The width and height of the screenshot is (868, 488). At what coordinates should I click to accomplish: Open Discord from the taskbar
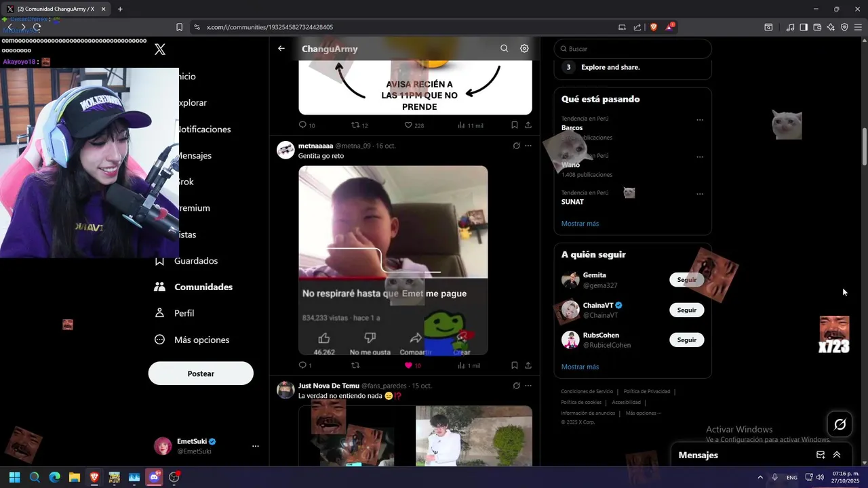[154, 477]
